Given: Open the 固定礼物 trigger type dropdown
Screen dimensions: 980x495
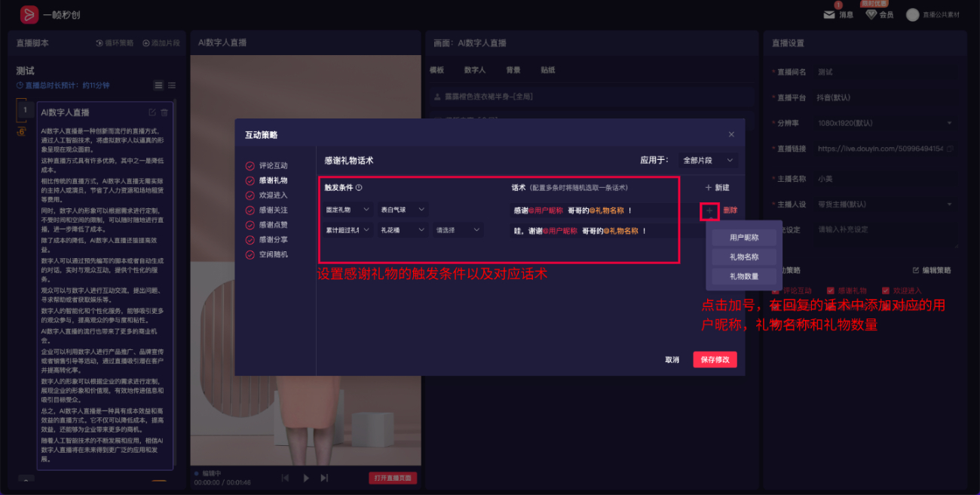Looking at the screenshot, I should 348,210.
